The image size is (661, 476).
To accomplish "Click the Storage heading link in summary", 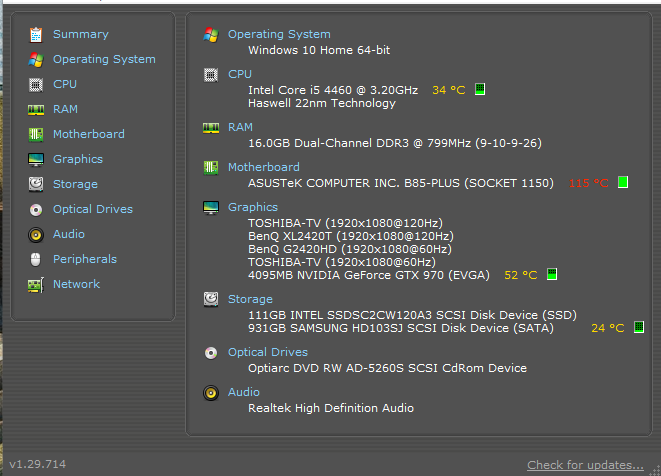I will (250, 299).
